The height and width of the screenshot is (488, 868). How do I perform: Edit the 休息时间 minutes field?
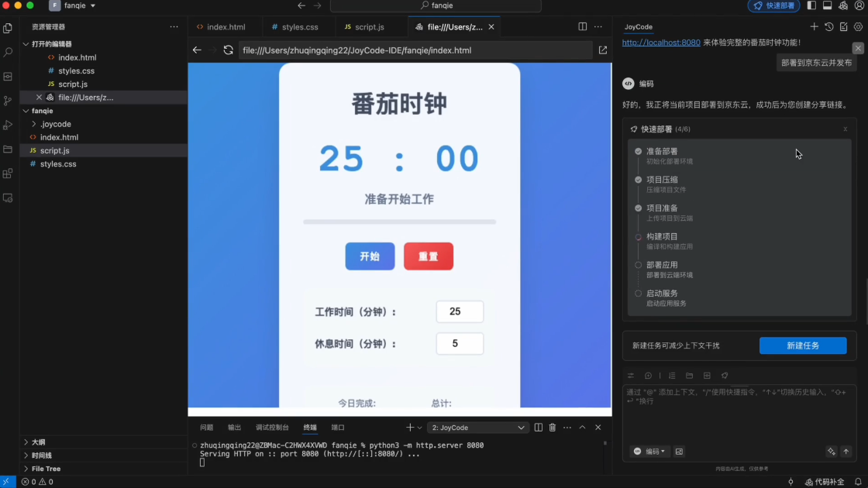(x=460, y=344)
